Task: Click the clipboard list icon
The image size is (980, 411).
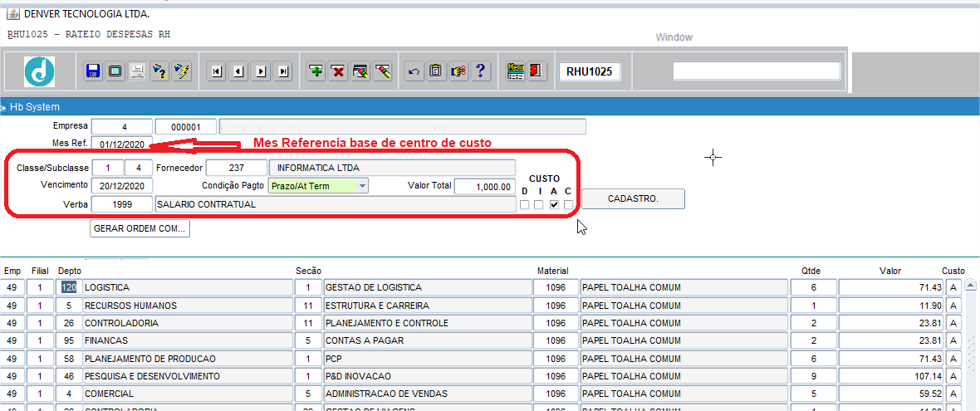Action: click(x=436, y=71)
